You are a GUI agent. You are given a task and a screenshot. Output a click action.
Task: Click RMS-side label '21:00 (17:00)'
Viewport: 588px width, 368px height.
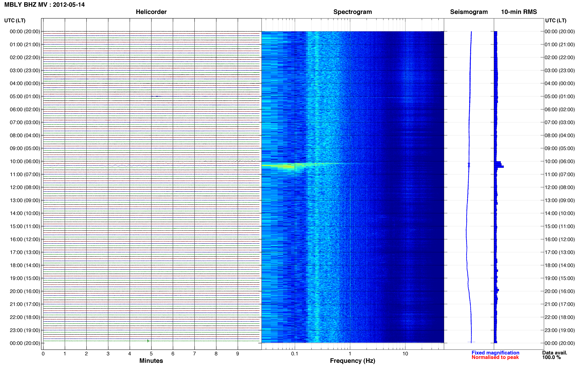(560, 304)
